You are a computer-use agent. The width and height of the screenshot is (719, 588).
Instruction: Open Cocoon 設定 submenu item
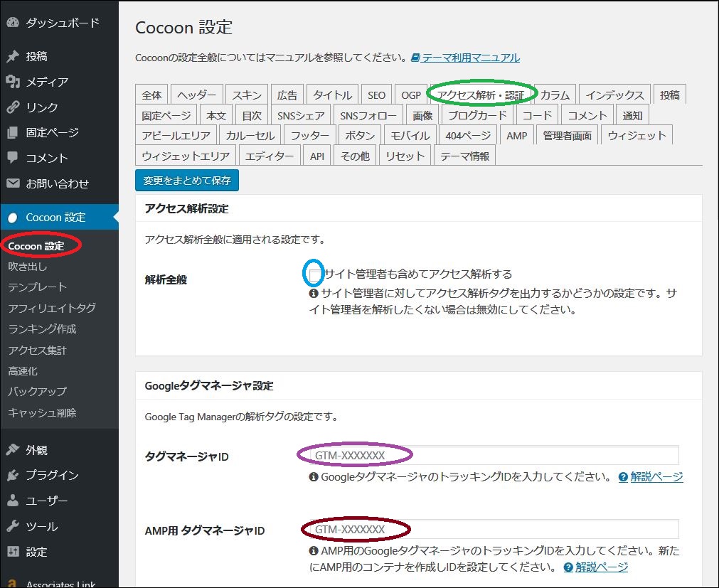point(36,246)
